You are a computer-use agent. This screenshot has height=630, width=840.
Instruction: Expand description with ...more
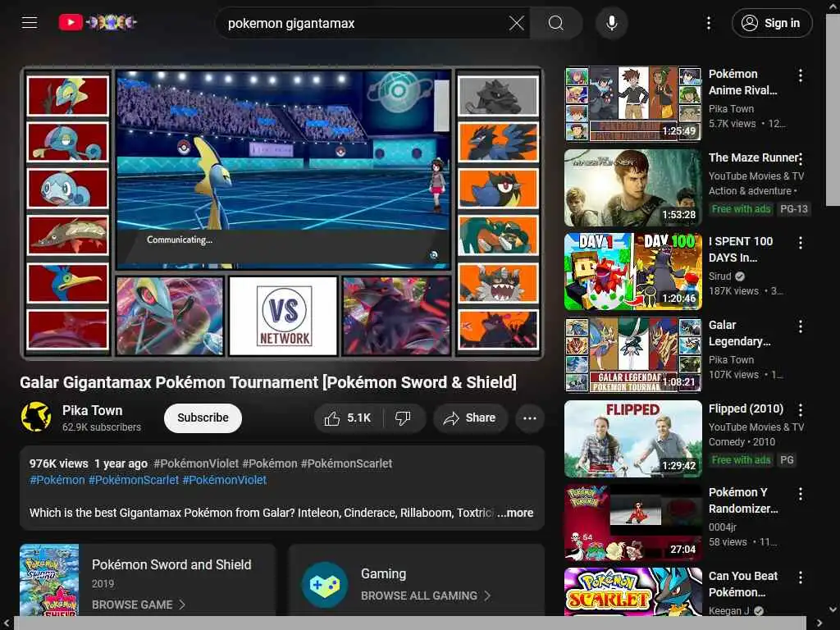coord(515,513)
